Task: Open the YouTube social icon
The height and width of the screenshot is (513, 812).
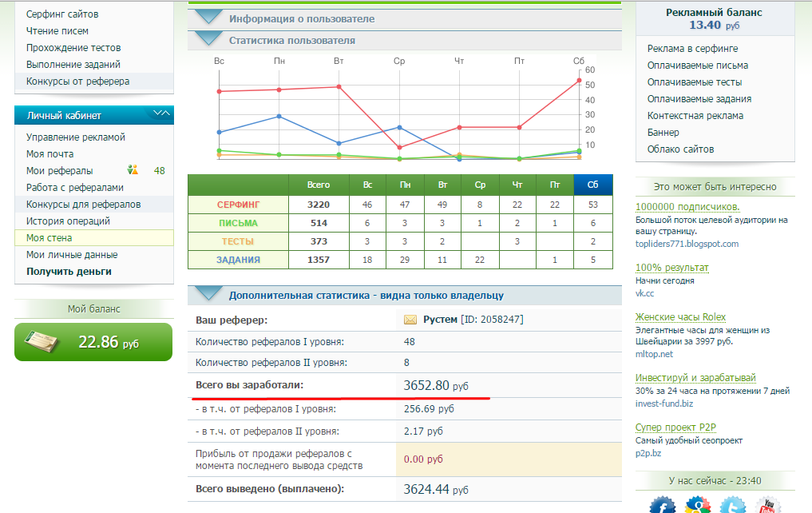Action: (x=767, y=506)
